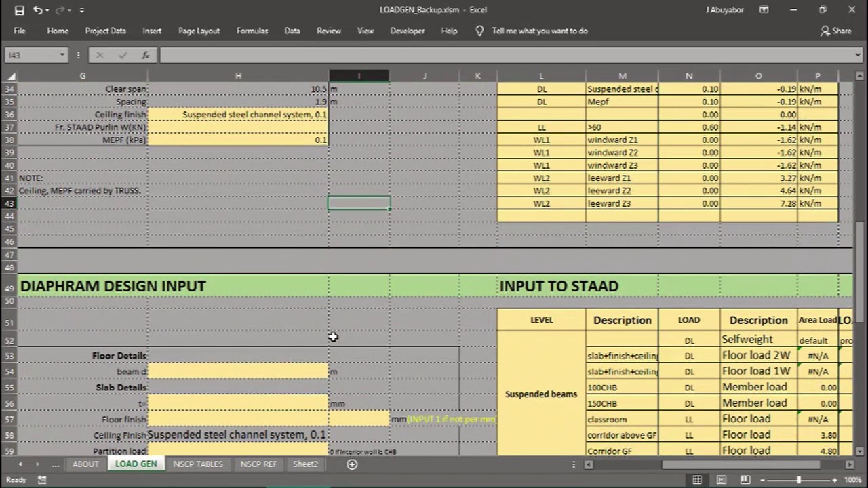Open the Undo history dropdown arrow

[x=47, y=10]
